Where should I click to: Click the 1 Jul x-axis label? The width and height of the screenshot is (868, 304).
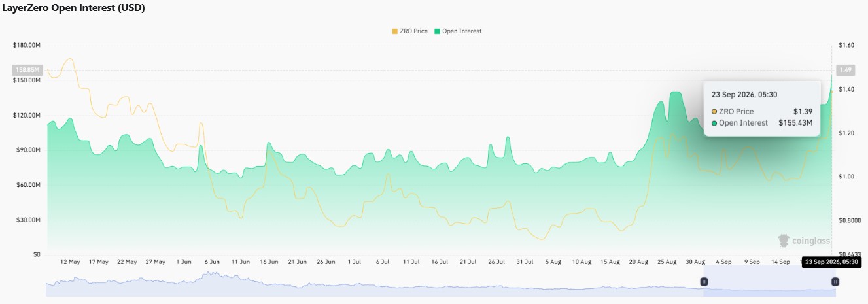pos(355,262)
